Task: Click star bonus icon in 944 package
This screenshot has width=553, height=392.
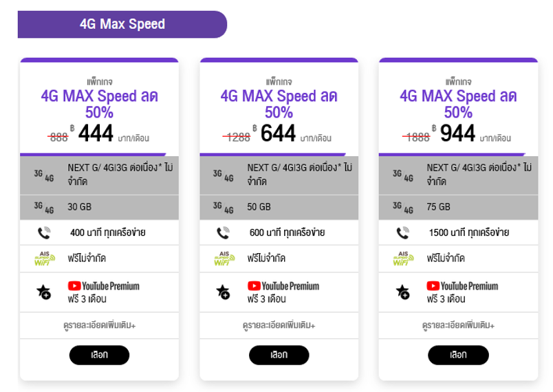Action: pos(402,292)
